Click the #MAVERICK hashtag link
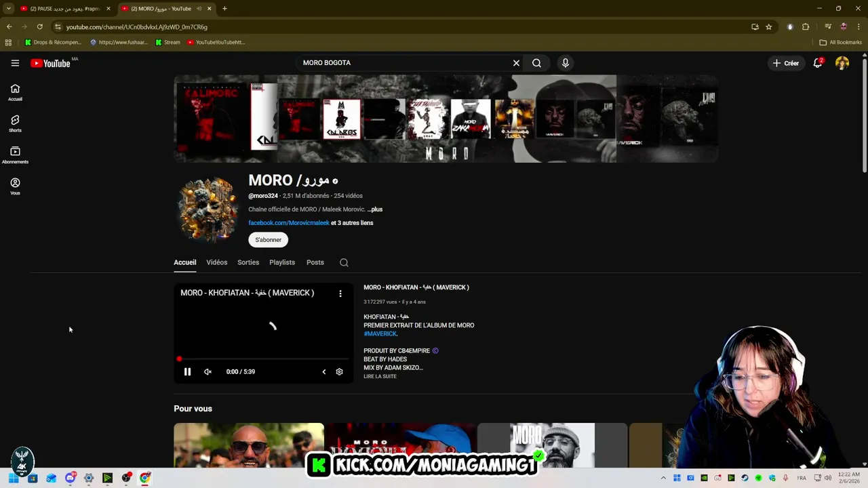The height and width of the screenshot is (488, 868). (380, 333)
